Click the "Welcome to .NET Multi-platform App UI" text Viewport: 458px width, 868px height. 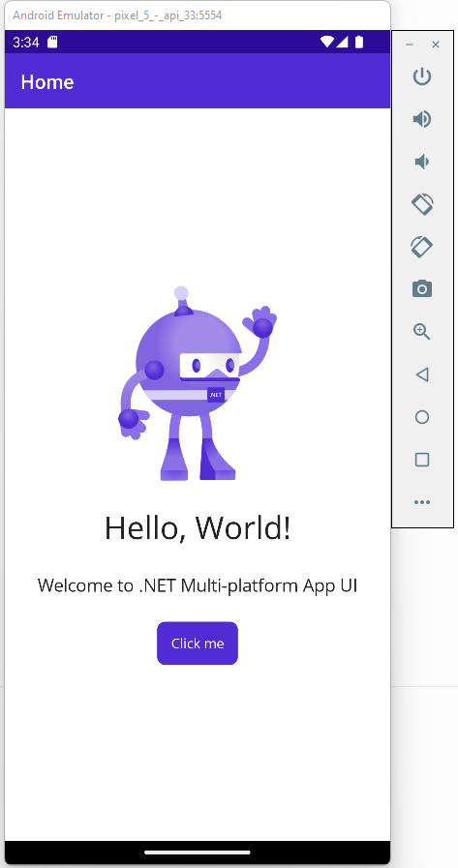click(198, 585)
